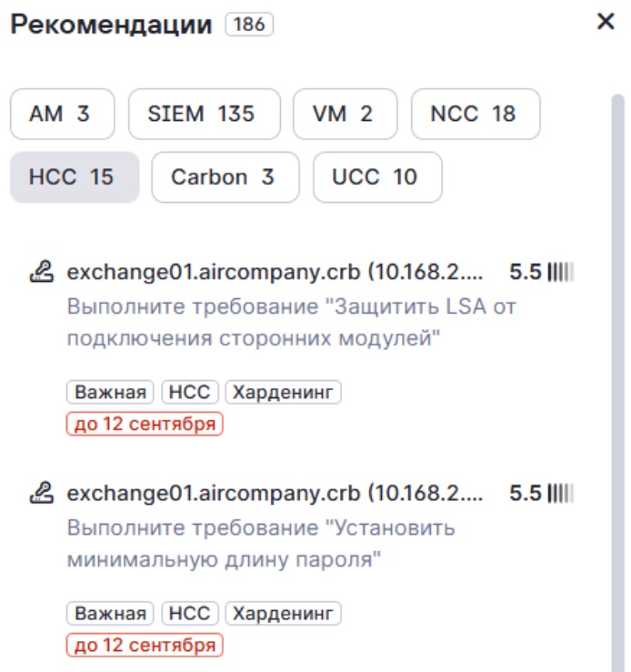Click the icon beside the LSA protection recommendation
This screenshot has height=672, width=631.
coord(42,272)
